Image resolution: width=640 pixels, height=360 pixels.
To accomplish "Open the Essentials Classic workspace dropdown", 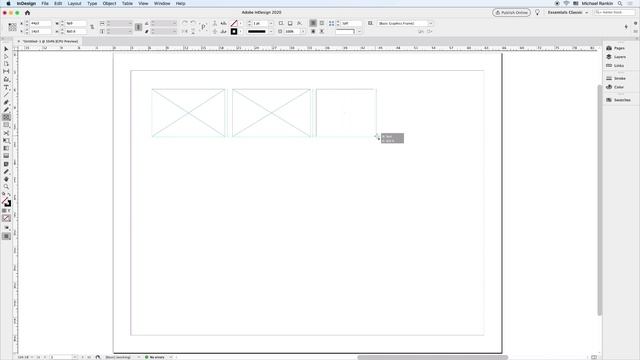I will 568,13.
